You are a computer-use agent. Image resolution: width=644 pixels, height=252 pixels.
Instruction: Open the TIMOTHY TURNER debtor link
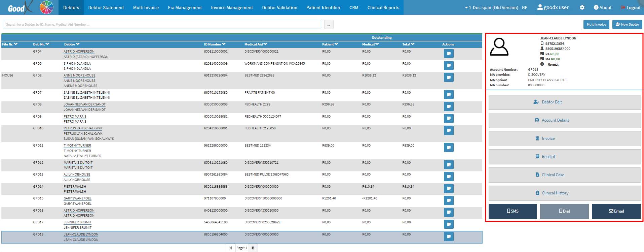[77, 146]
